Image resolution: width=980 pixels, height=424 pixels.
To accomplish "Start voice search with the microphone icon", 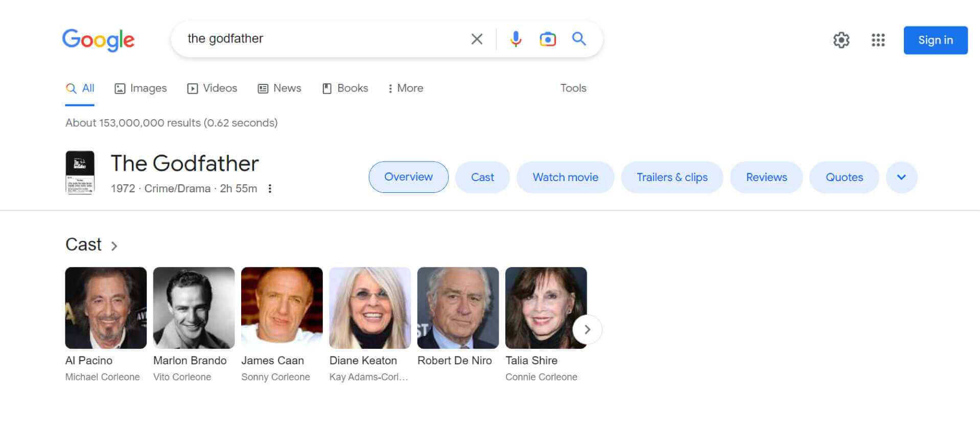I will (x=516, y=39).
